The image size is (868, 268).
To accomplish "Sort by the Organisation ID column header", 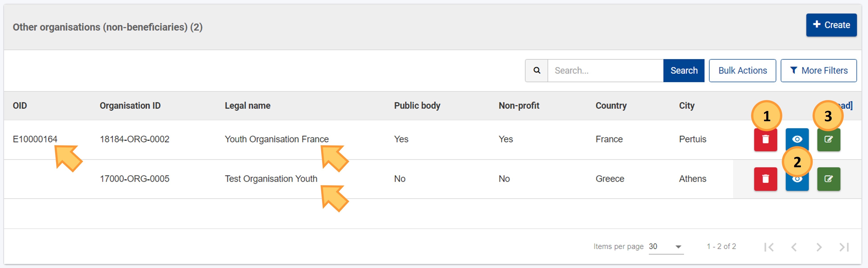I will pos(130,106).
